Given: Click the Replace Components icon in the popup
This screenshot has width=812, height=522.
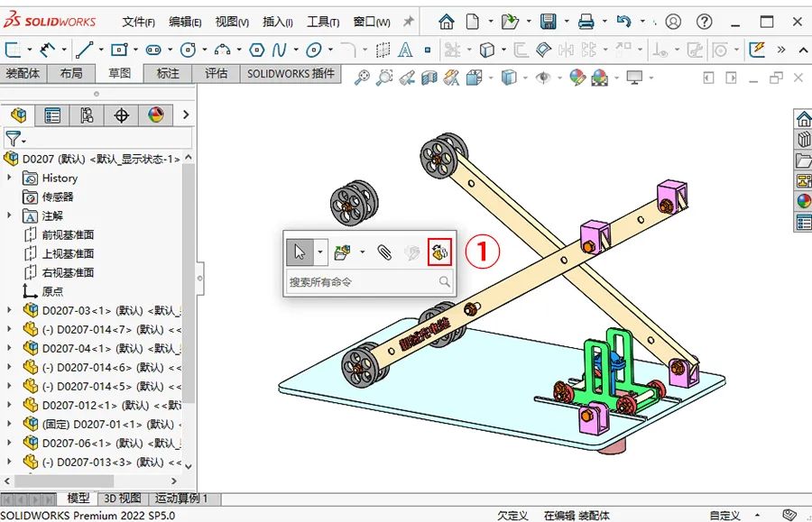Looking at the screenshot, I should coord(439,252).
